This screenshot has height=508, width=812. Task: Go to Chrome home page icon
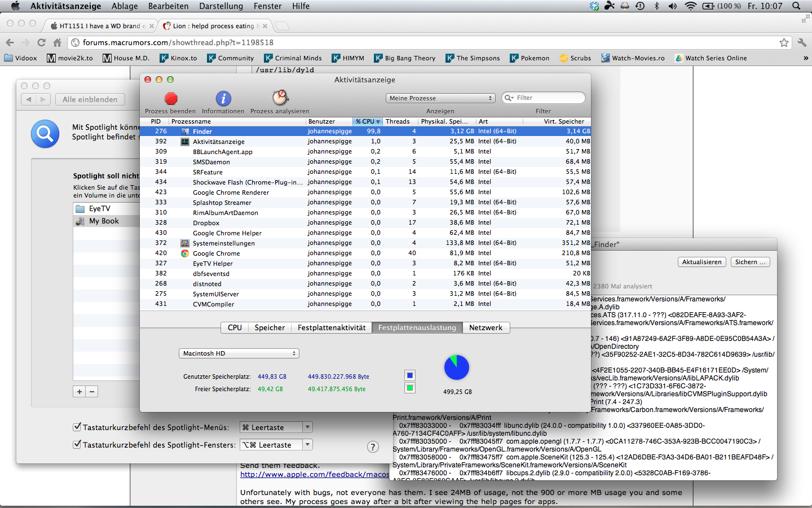pyautogui.click(x=57, y=42)
